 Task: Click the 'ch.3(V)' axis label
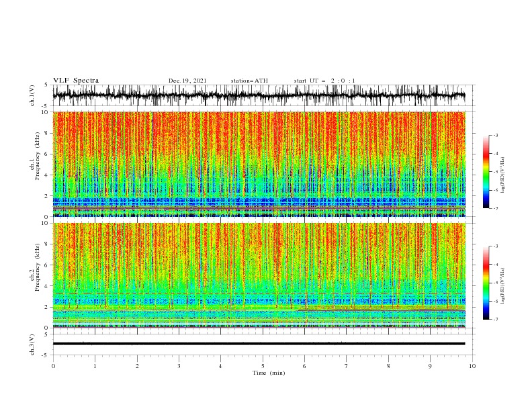point(32,345)
